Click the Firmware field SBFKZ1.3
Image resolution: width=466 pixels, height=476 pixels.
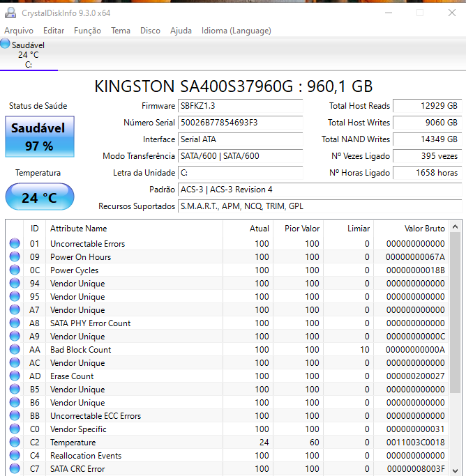(x=240, y=106)
